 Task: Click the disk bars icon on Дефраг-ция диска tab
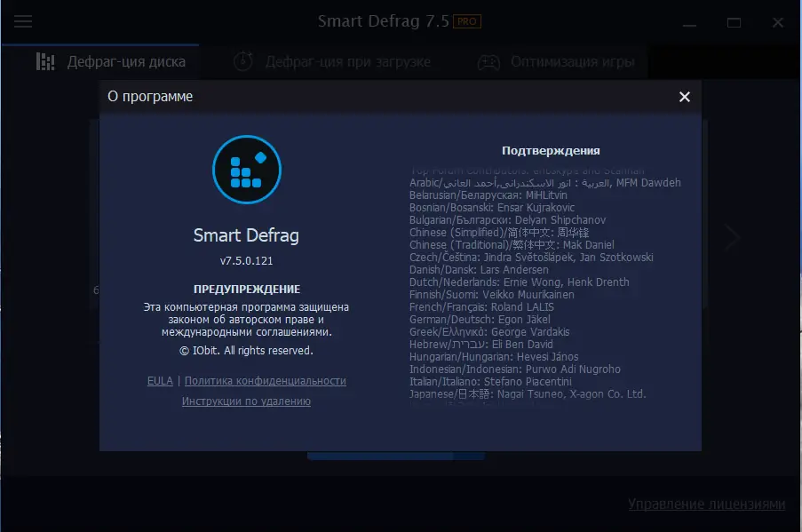click(x=44, y=62)
